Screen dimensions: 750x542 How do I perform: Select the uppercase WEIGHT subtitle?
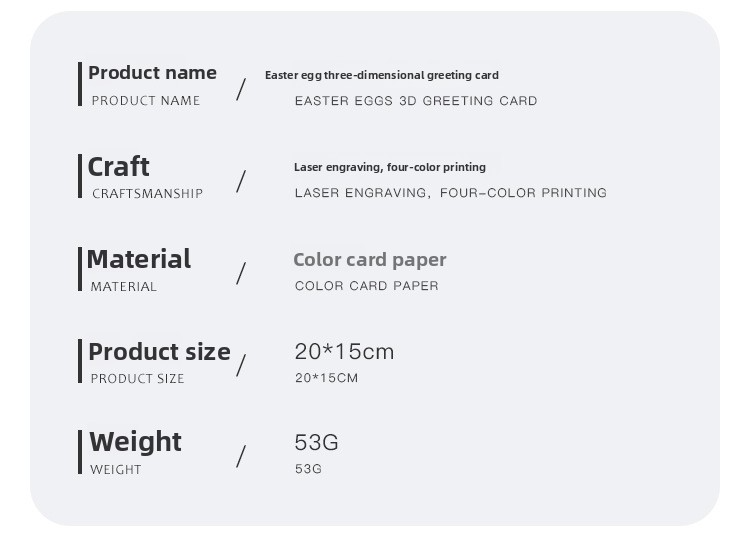[x=116, y=470]
